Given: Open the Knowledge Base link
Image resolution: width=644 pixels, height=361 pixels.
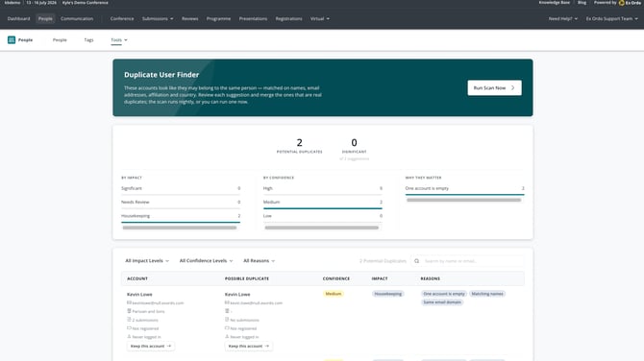Looking at the screenshot, I should [x=554, y=3].
